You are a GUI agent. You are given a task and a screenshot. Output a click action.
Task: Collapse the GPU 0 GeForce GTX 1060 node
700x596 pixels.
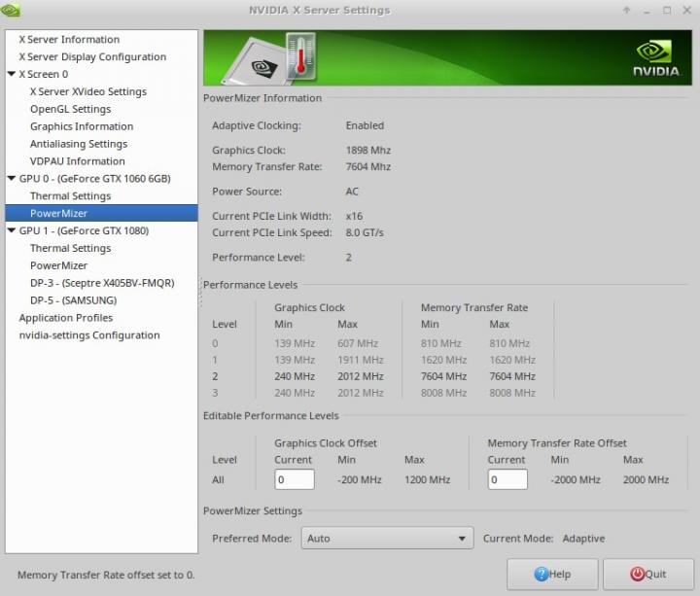(x=12, y=178)
